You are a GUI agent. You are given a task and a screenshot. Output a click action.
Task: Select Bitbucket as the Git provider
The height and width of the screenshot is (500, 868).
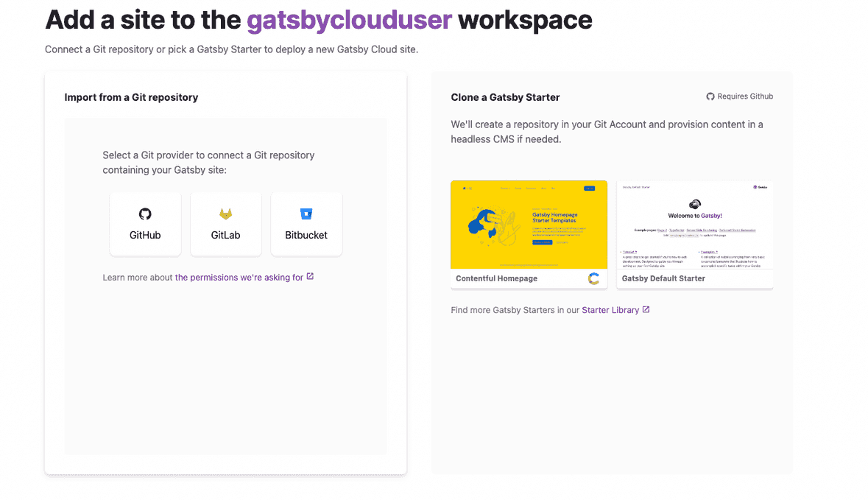tap(306, 224)
